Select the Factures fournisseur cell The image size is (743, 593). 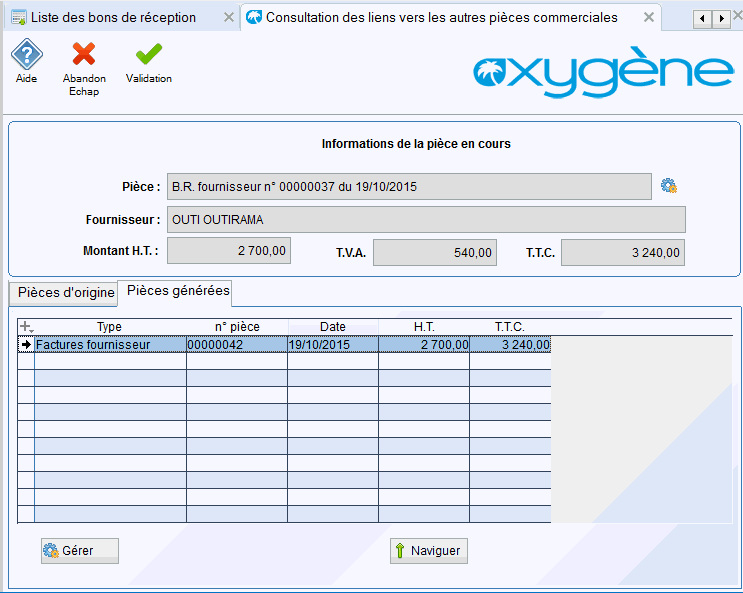[x=110, y=345]
